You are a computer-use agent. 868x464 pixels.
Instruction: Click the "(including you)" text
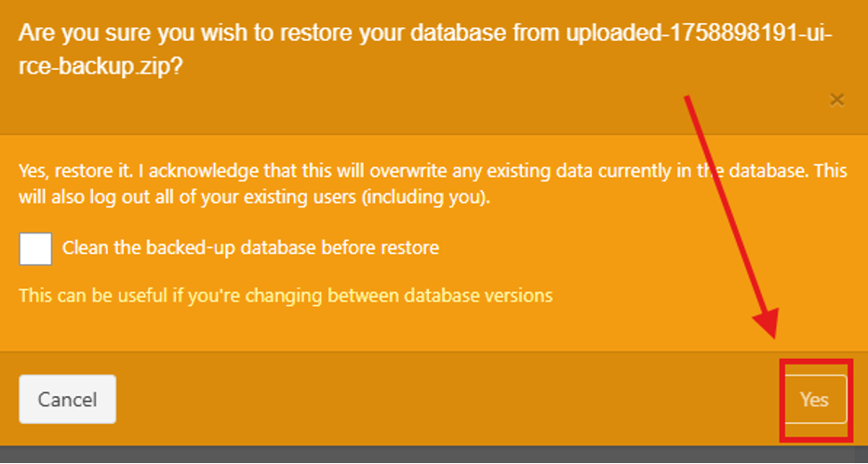446,198
